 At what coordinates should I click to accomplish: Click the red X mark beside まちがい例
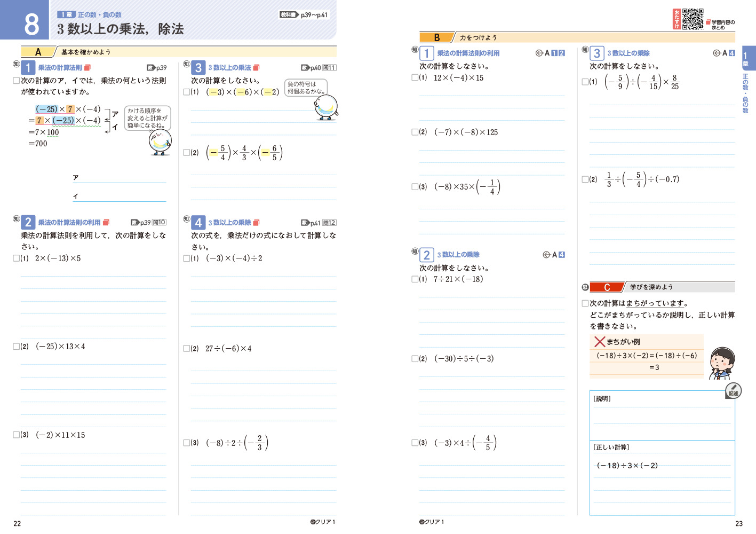[600, 342]
